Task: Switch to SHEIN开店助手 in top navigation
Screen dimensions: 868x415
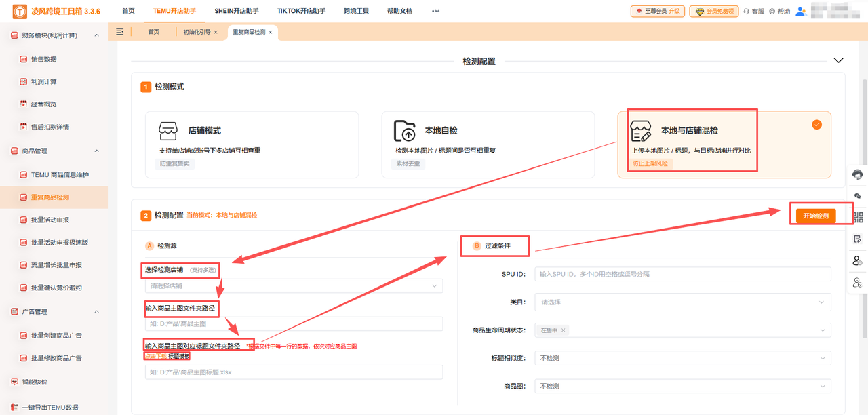Action: (x=237, y=11)
